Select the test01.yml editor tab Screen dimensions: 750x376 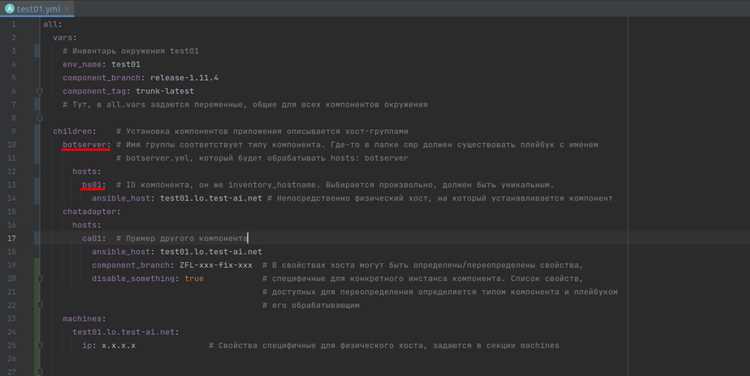37,9
